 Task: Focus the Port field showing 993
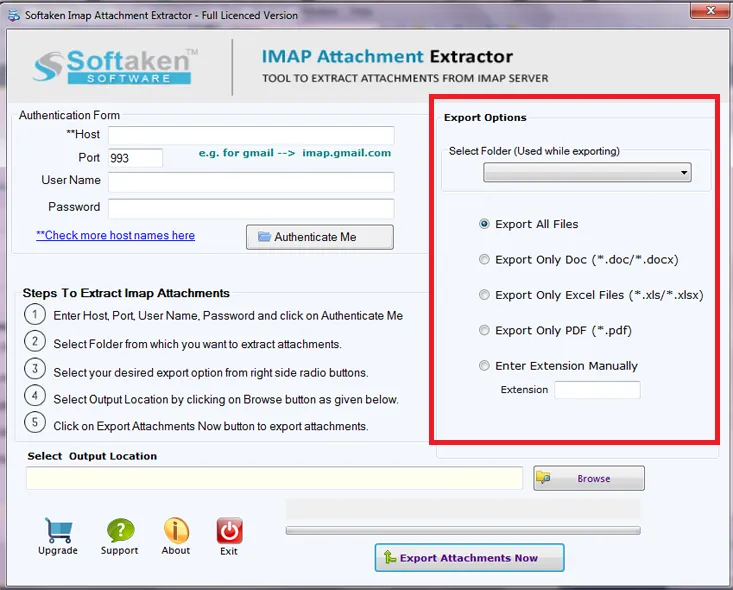[136, 158]
